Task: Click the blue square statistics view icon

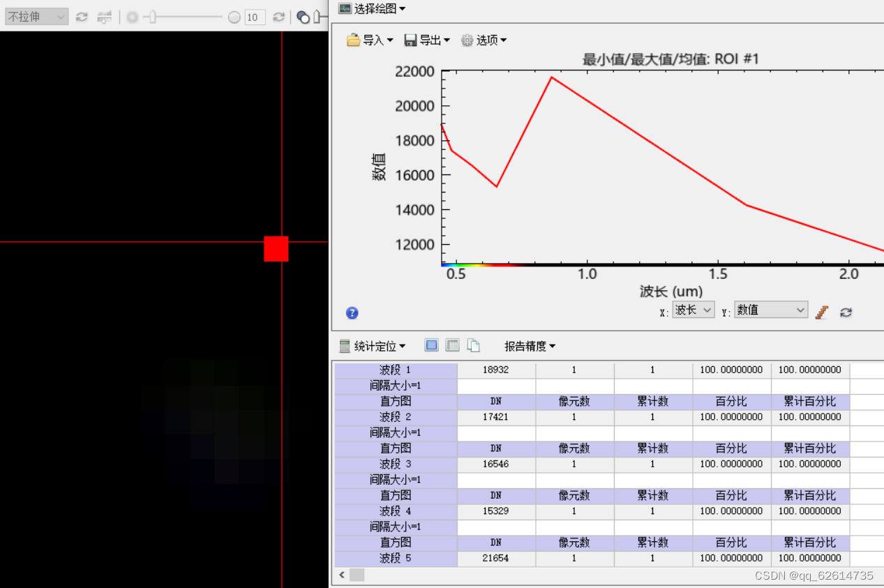Action: click(432, 345)
